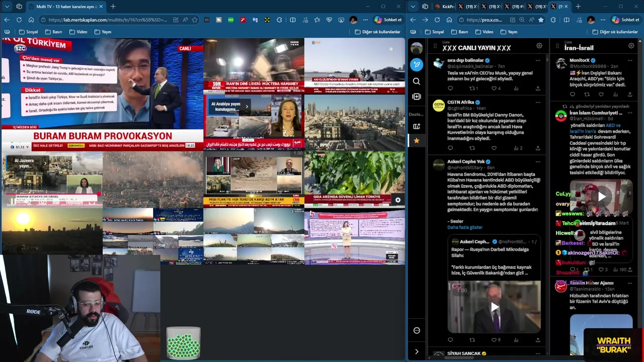Screen dimensions: 644x362
Task: Switch to the KickPe tab in right browser
Action: (x=444, y=7)
